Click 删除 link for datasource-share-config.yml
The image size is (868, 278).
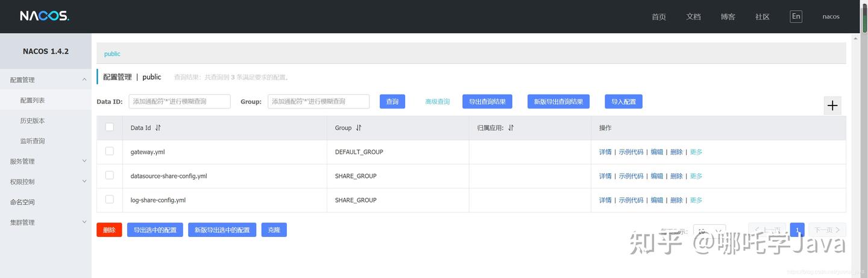pos(676,176)
